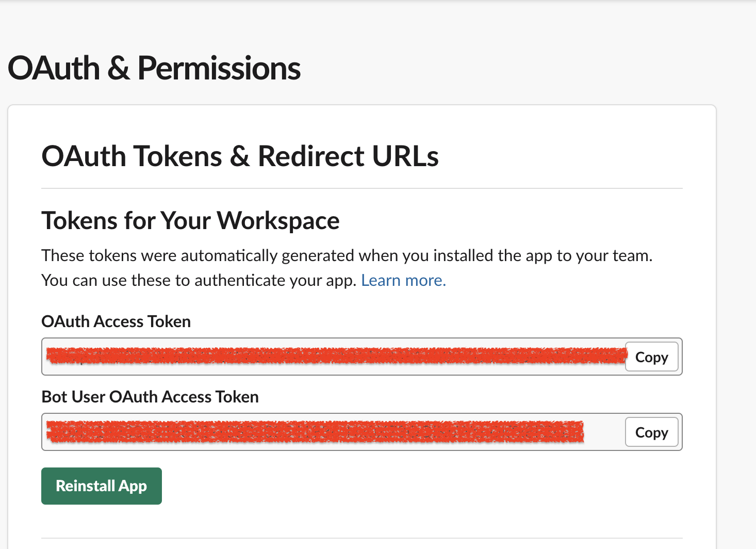Open the Learn more link
The height and width of the screenshot is (549, 756).
click(x=403, y=280)
